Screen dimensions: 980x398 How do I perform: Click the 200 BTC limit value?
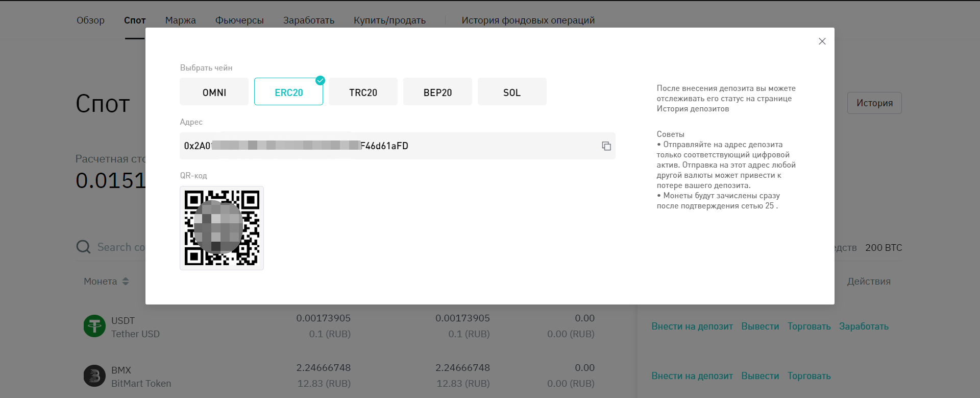coord(884,248)
